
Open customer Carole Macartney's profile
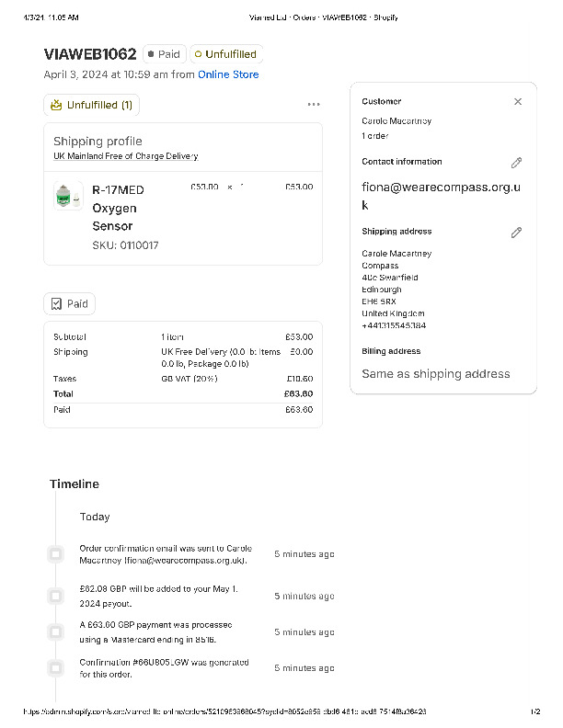click(396, 121)
